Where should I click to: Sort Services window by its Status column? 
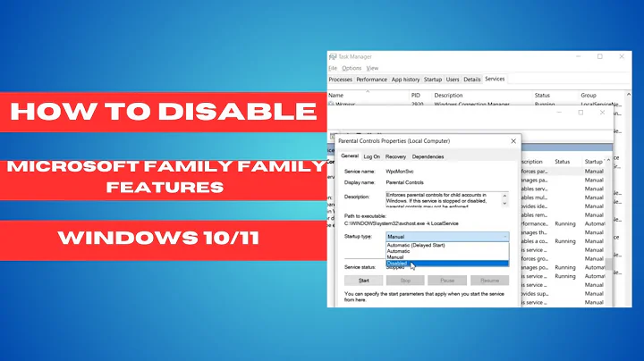[x=567, y=162]
